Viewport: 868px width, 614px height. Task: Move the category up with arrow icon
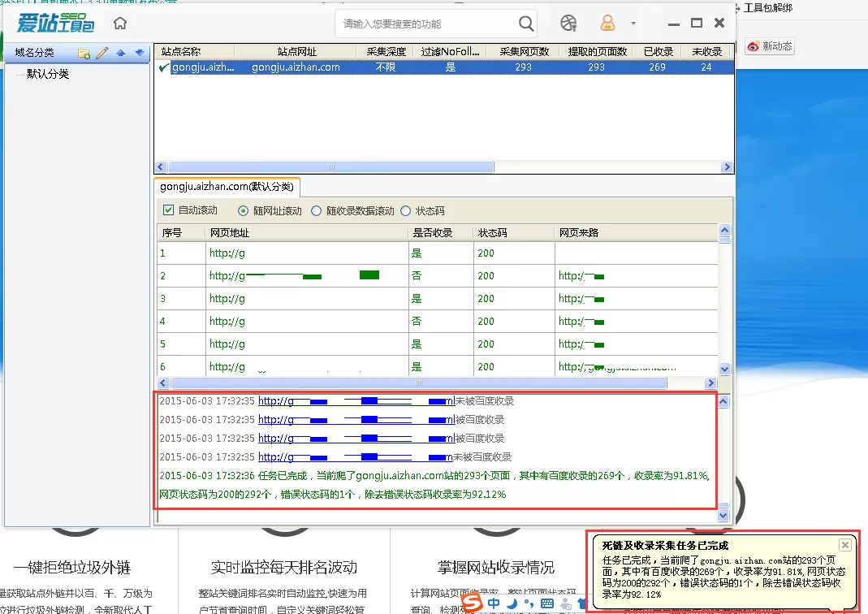click(121, 53)
